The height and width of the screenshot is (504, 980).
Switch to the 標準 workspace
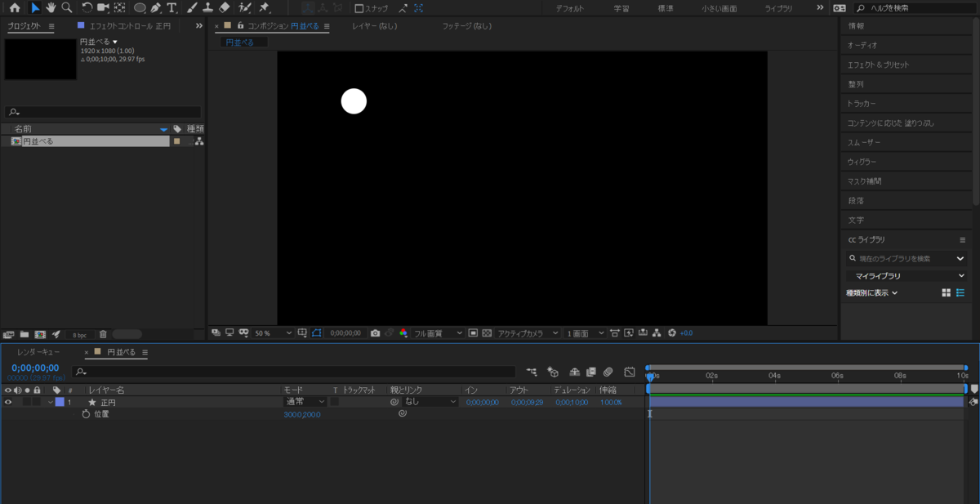[x=666, y=8]
